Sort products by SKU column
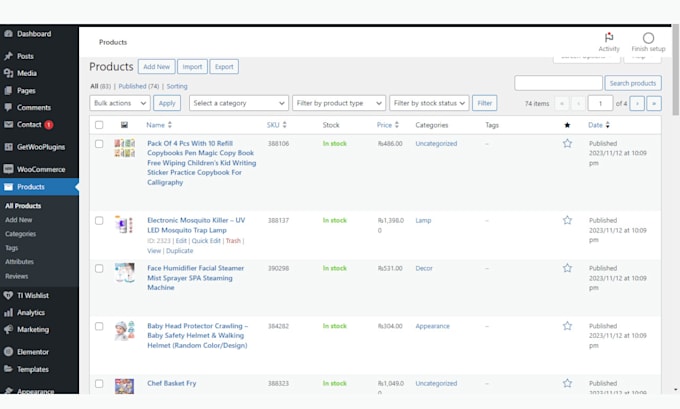Screen dimensions: 680x409 276,125
